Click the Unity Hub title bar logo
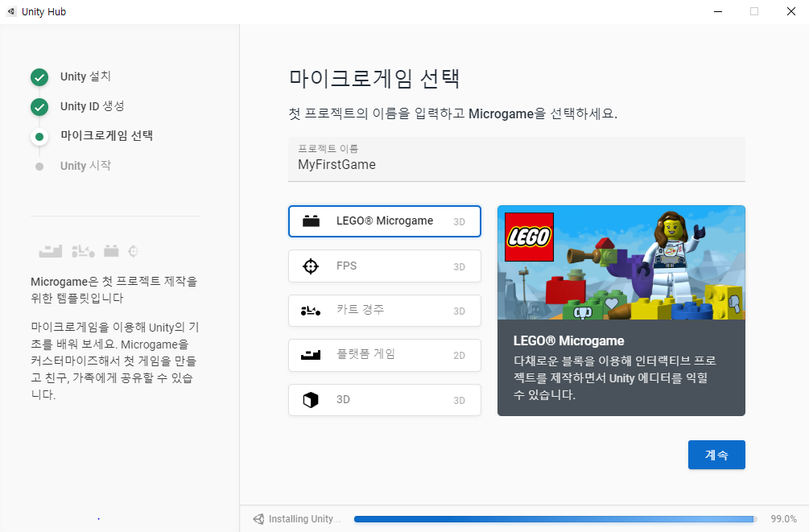The image size is (809, 532). (10, 11)
